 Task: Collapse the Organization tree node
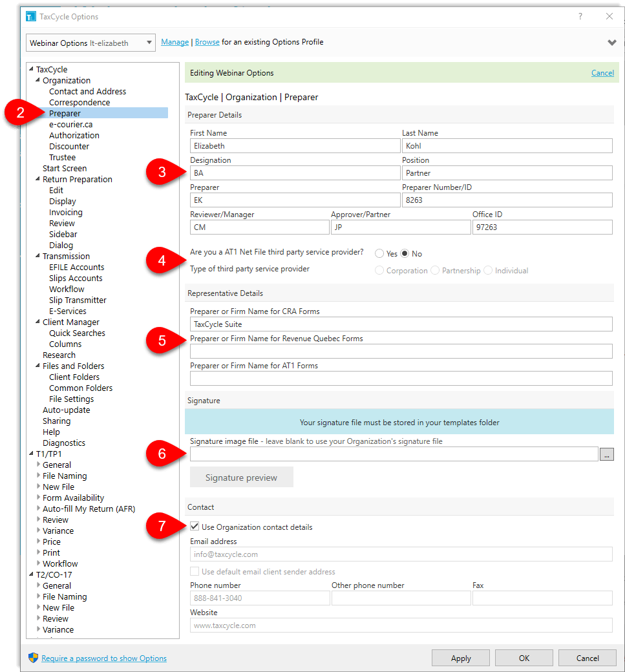[37, 79]
